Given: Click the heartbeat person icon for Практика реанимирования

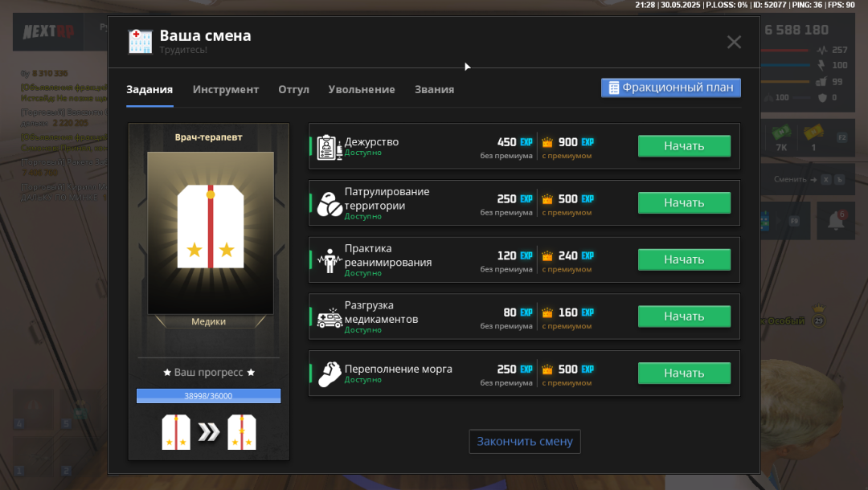Looking at the screenshot, I should tap(330, 260).
